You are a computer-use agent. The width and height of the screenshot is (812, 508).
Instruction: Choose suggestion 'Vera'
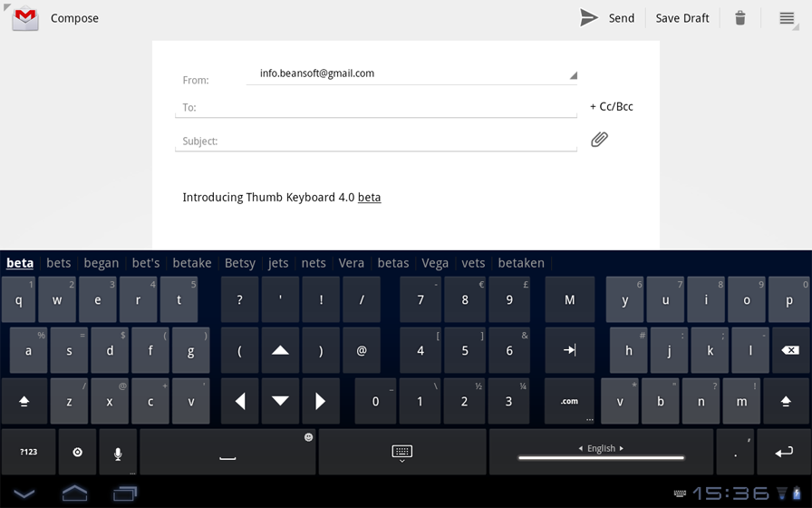click(351, 263)
